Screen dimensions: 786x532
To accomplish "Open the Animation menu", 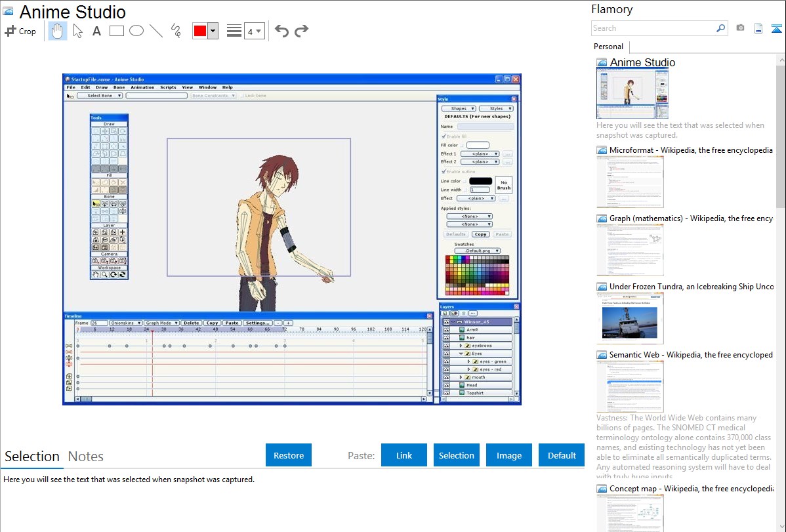I will click(x=143, y=87).
